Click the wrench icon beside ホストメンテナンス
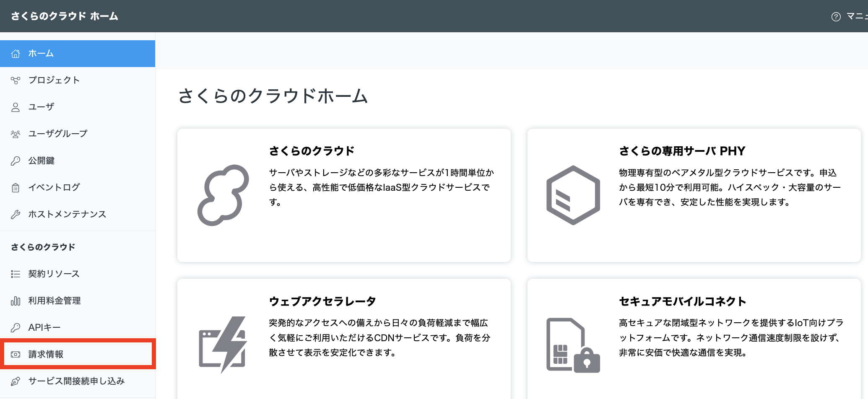868x399 pixels. (x=16, y=215)
